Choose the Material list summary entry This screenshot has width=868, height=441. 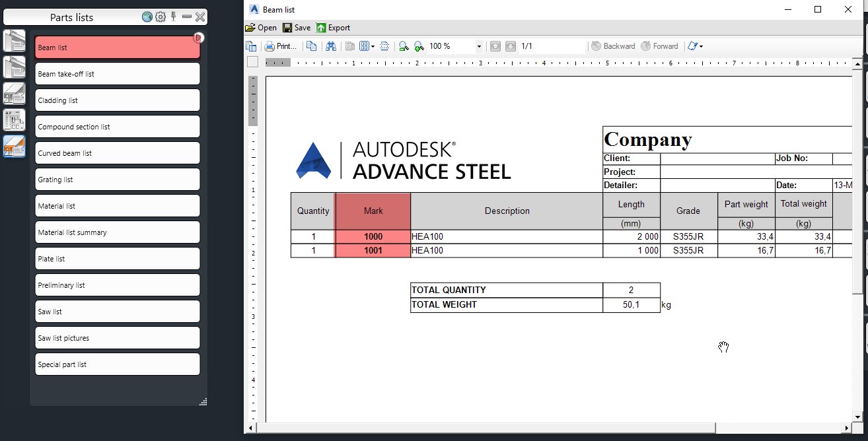[x=117, y=232]
